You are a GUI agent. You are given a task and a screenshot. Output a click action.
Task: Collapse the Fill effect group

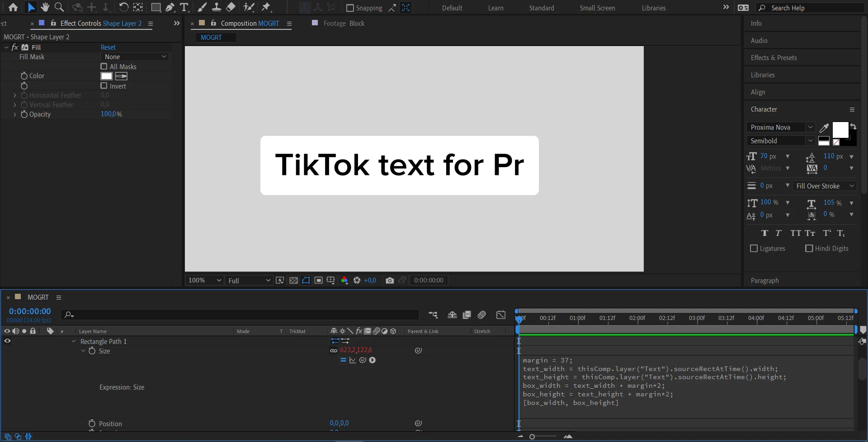(x=6, y=47)
